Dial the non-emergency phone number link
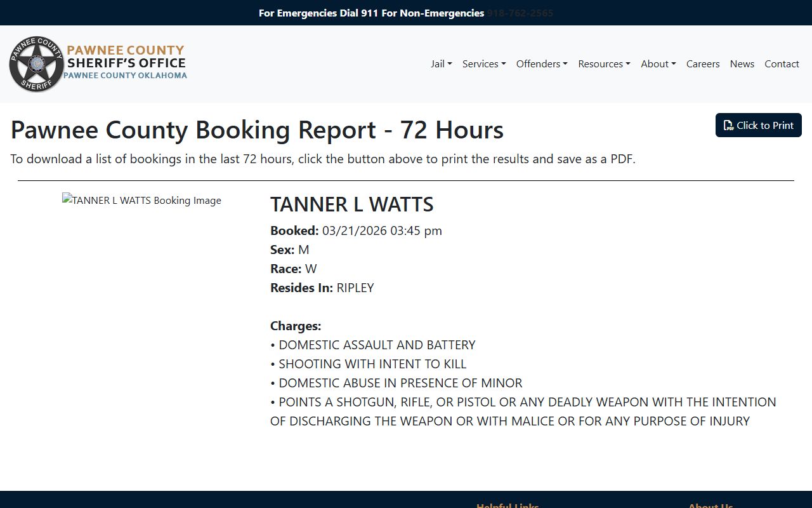Viewport: 812px width, 508px height. 520,13
